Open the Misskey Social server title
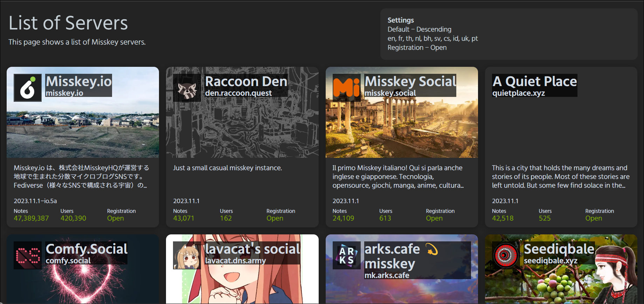 [410, 81]
